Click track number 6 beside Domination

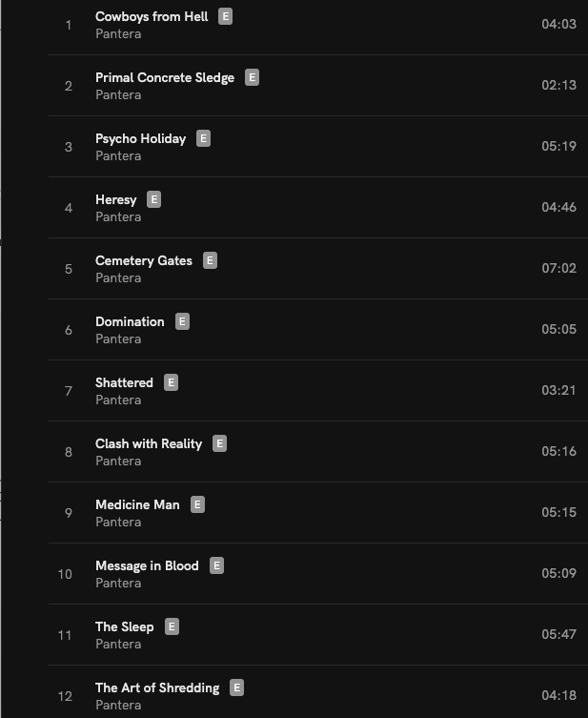point(69,330)
